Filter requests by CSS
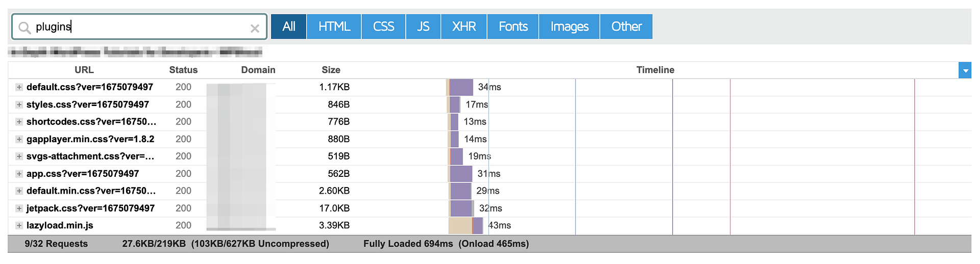This screenshot has width=980, height=264. click(x=383, y=27)
